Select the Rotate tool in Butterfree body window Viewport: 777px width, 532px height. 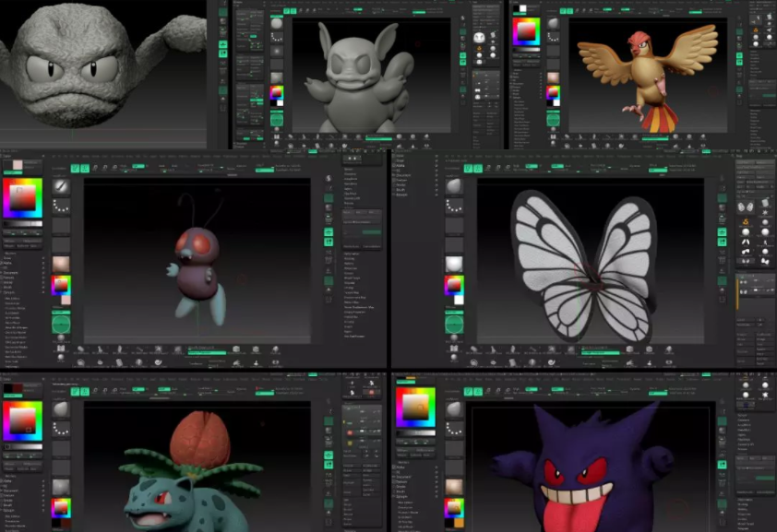[114, 169]
